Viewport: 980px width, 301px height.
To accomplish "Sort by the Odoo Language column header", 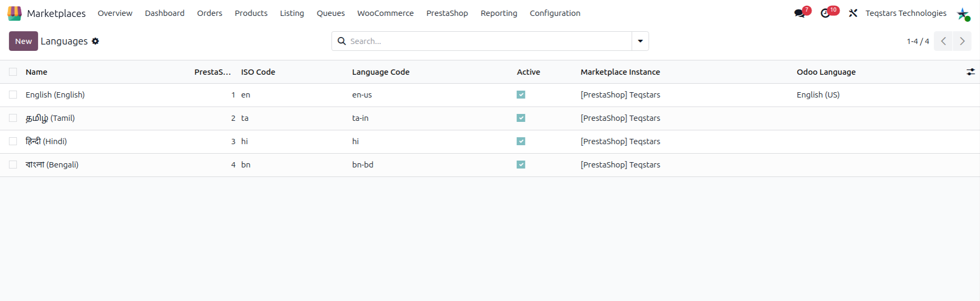I will pos(826,72).
